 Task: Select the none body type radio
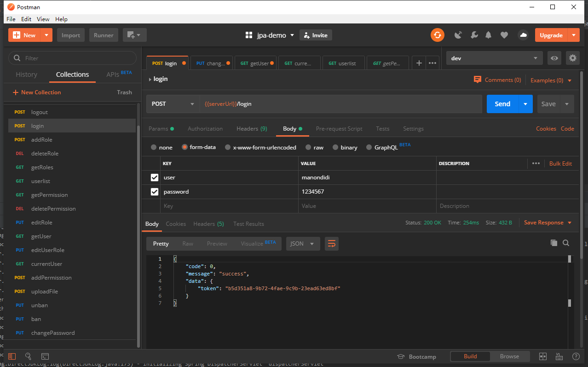[x=154, y=147]
